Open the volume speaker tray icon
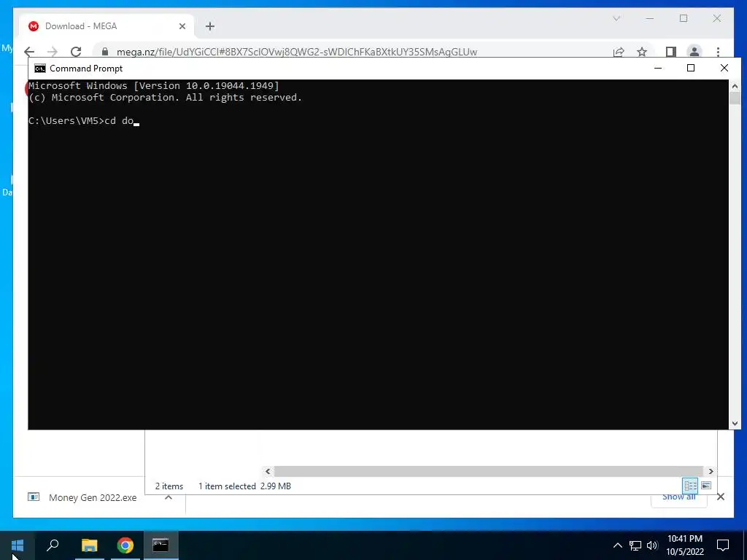This screenshot has width=747, height=560. [652, 545]
